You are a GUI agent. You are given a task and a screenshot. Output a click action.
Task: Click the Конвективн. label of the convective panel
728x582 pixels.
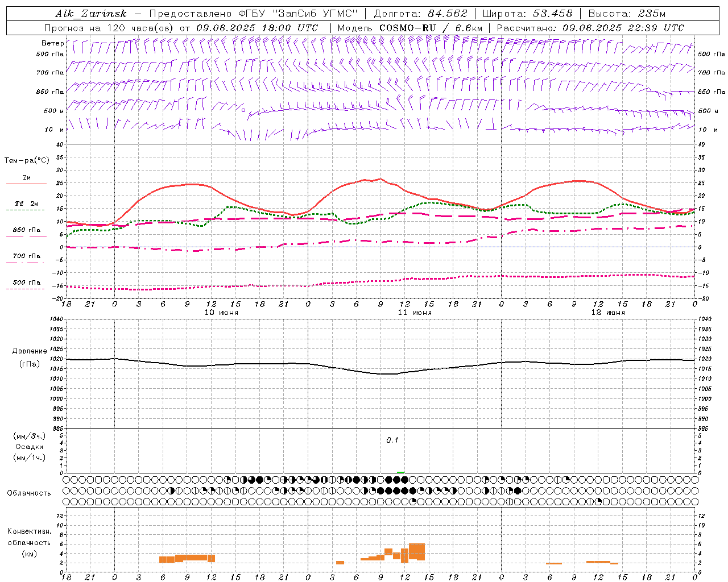(29, 531)
